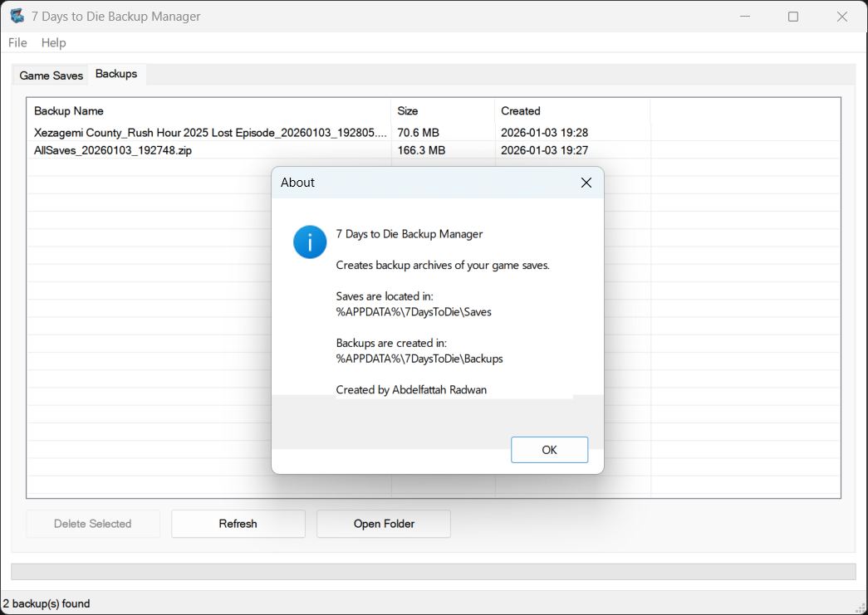Click the Refresh button

pyautogui.click(x=238, y=524)
